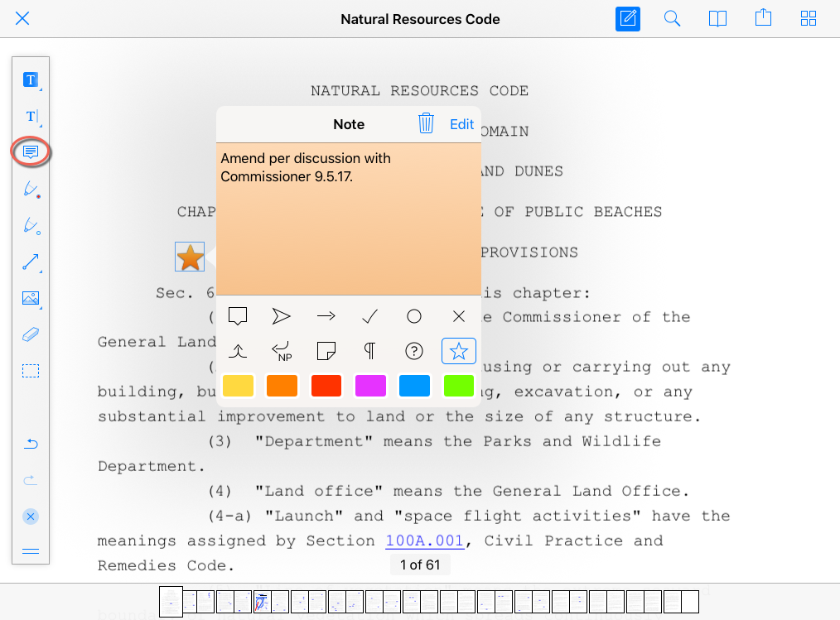Open the share export menu
Viewport: 840px width, 620px height.
(763, 19)
